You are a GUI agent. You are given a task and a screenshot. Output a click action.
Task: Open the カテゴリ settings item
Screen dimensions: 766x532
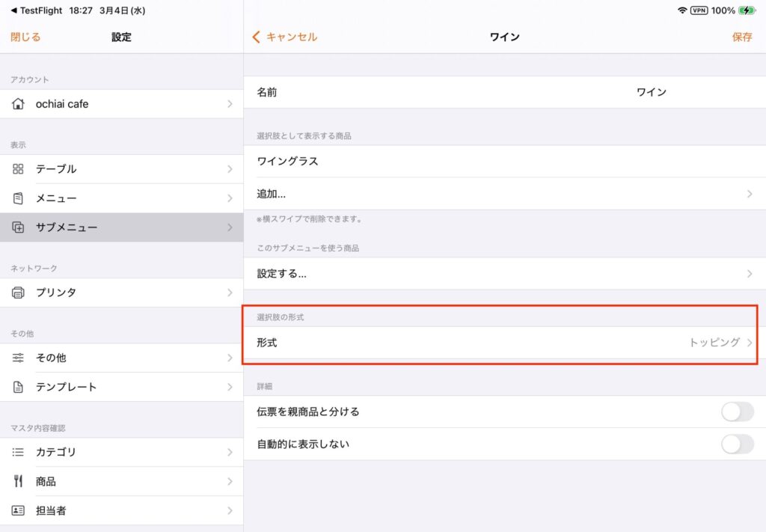click(121, 452)
